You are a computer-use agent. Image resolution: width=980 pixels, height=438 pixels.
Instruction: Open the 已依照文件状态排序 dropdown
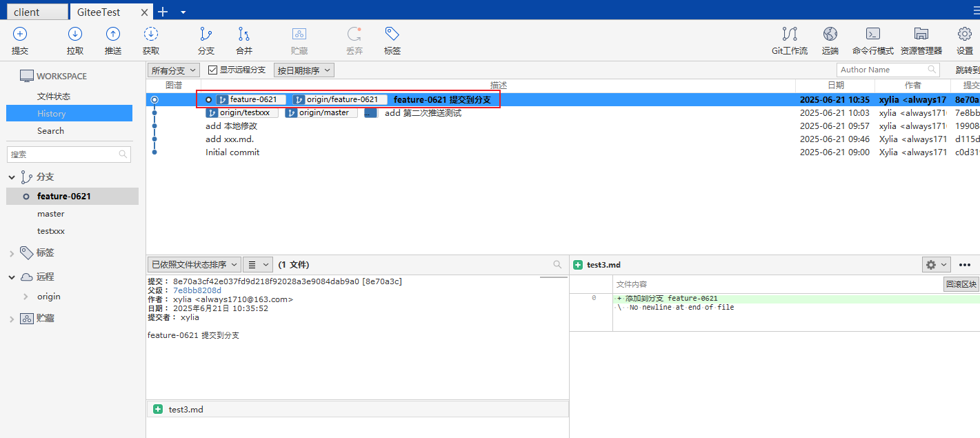coord(194,265)
